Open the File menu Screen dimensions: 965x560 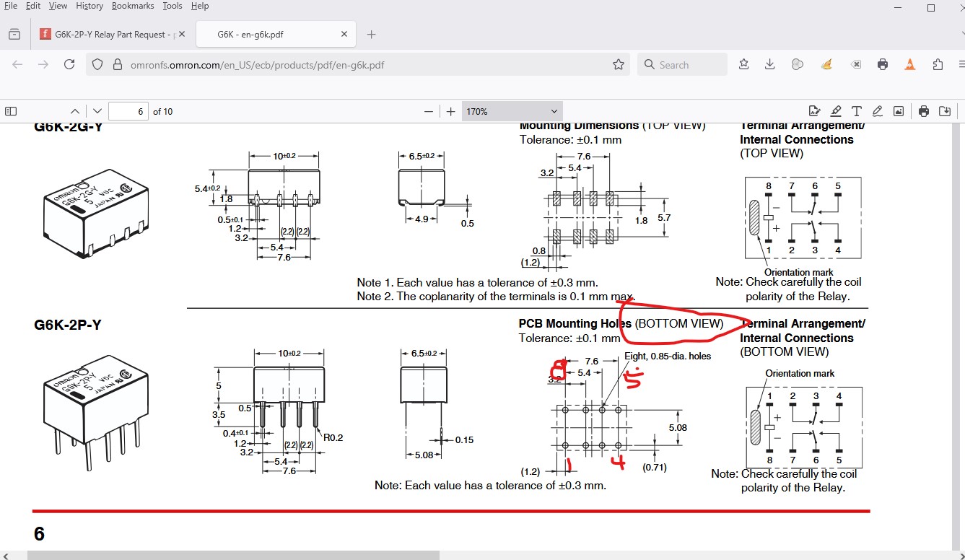coord(10,6)
